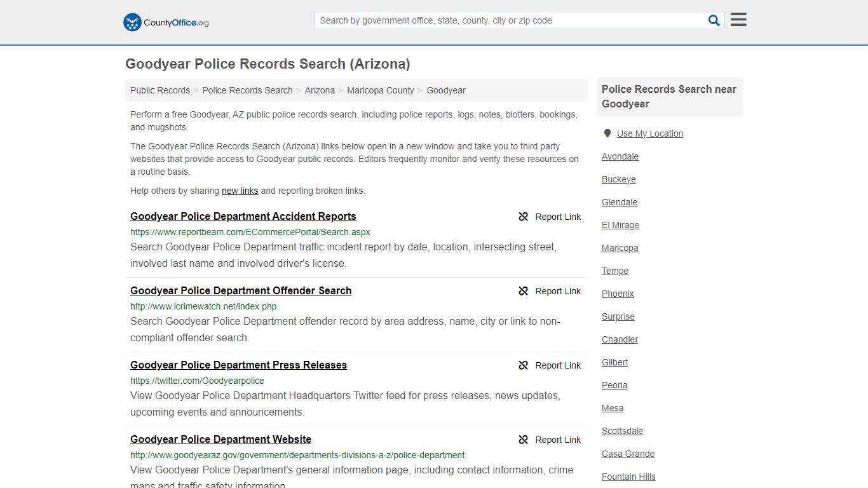Click broken-link icon beside Offender Search

pos(524,291)
